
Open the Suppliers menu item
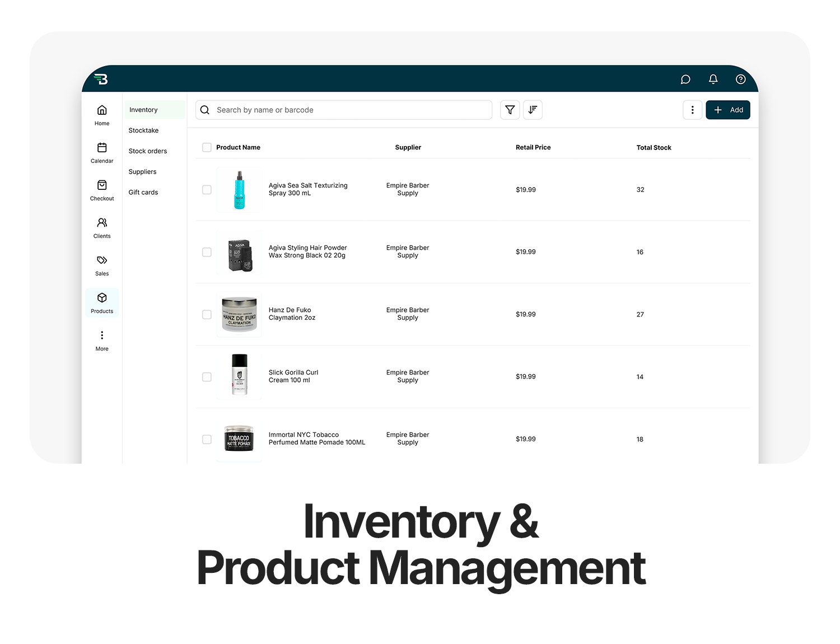pyautogui.click(x=142, y=172)
